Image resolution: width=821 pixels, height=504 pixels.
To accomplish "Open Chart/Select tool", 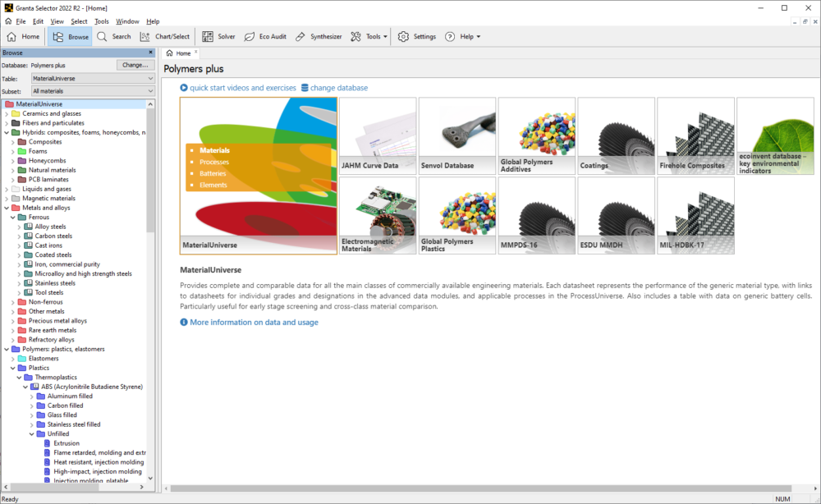I will click(165, 37).
